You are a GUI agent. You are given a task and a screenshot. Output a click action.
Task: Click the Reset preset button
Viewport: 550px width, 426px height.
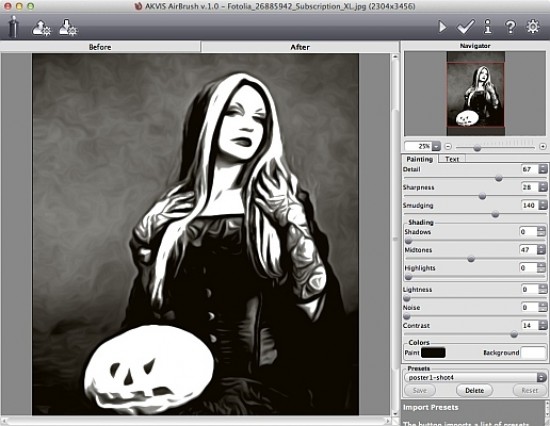click(x=530, y=390)
